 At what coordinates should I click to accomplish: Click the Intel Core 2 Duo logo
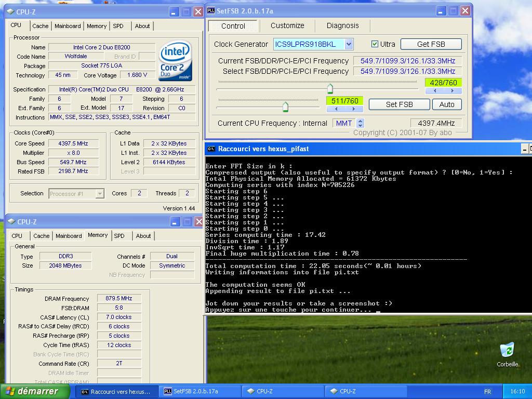(176, 61)
